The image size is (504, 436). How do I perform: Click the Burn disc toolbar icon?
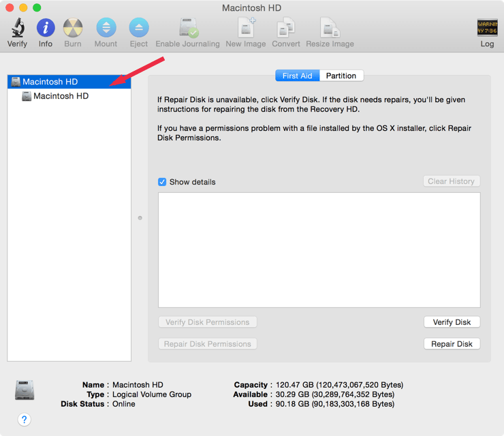point(73,28)
